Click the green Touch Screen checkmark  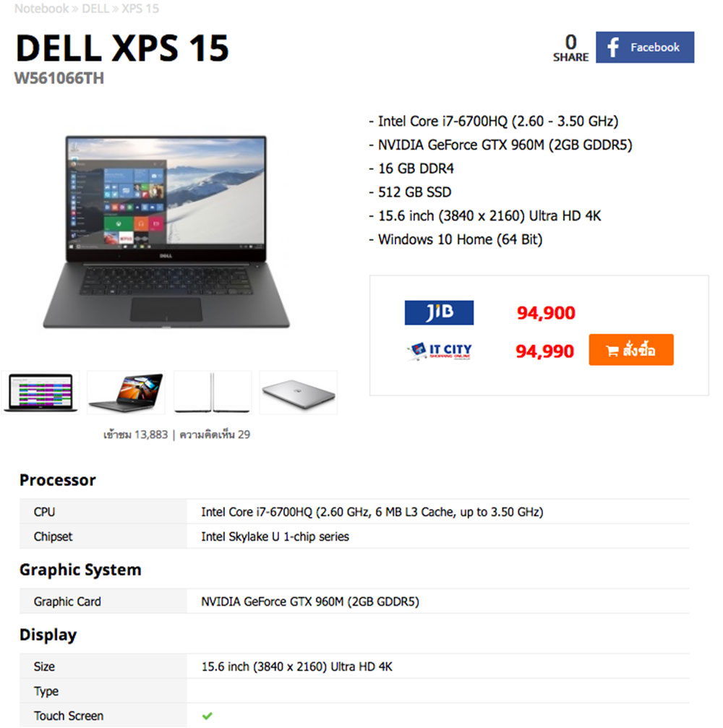click(x=207, y=716)
